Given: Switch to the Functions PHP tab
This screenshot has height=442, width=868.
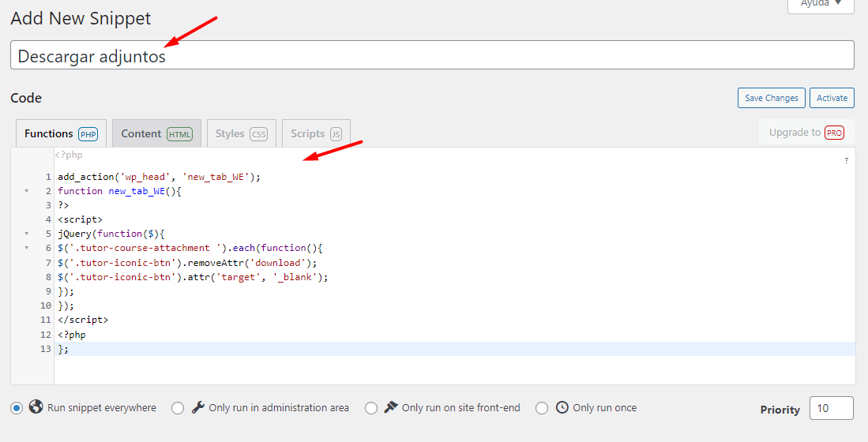Looking at the screenshot, I should [x=61, y=133].
